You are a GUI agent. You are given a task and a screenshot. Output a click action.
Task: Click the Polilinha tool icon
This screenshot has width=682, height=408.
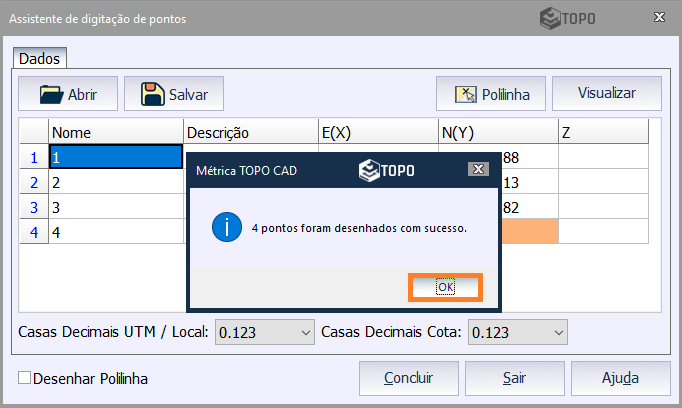point(466,94)
